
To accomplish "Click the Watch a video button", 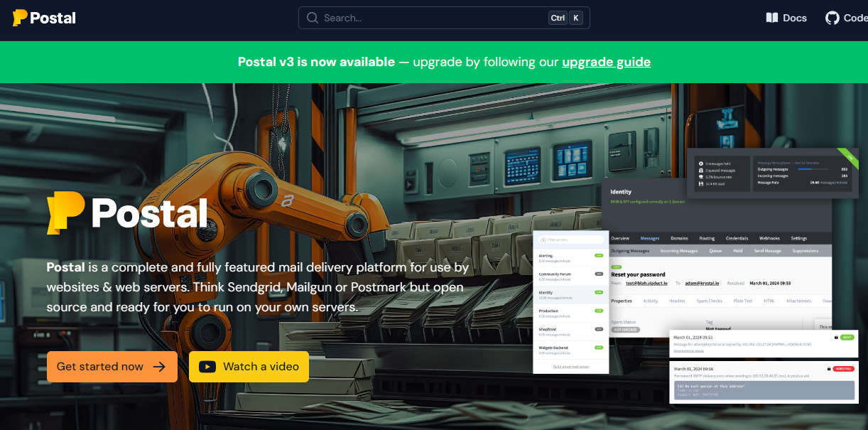I will click(x=249, y=367).
